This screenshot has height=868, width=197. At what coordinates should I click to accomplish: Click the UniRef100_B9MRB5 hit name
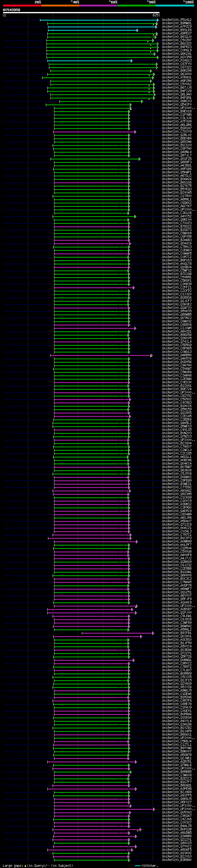[177, 772]
